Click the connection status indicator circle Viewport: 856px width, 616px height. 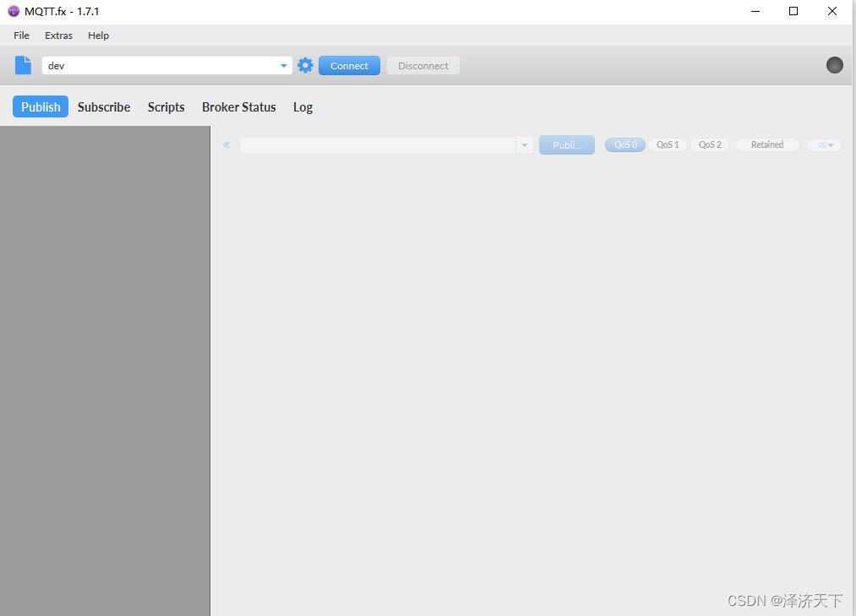point(834,65)
